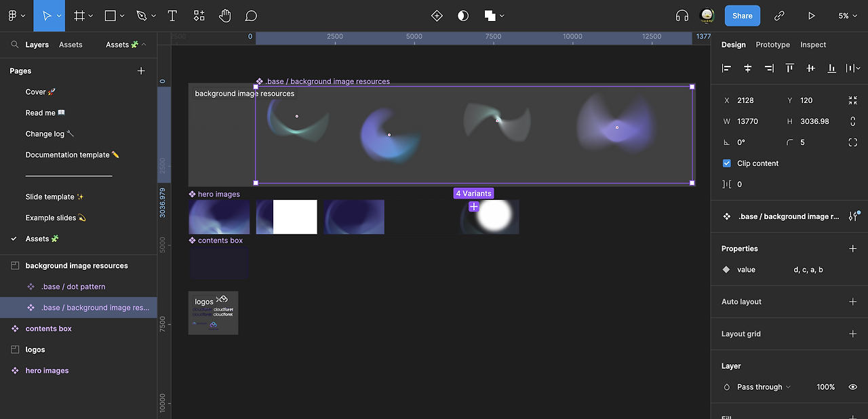The image size is (868, 419).
Task: Click the layer opacity 100% field
Action: (x=826, y=387)
